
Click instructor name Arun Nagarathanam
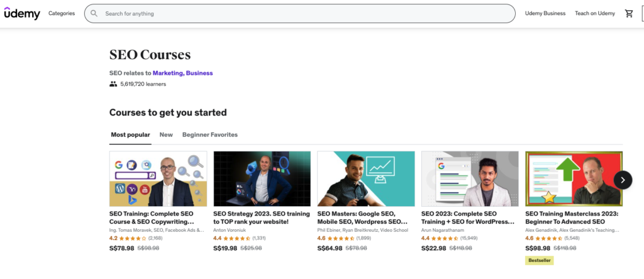[x=442, y=230]
